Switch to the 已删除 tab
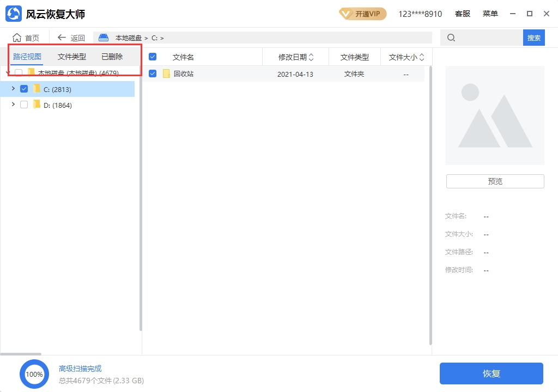Viewport: 558px width, 392px height. click(112, 57)
